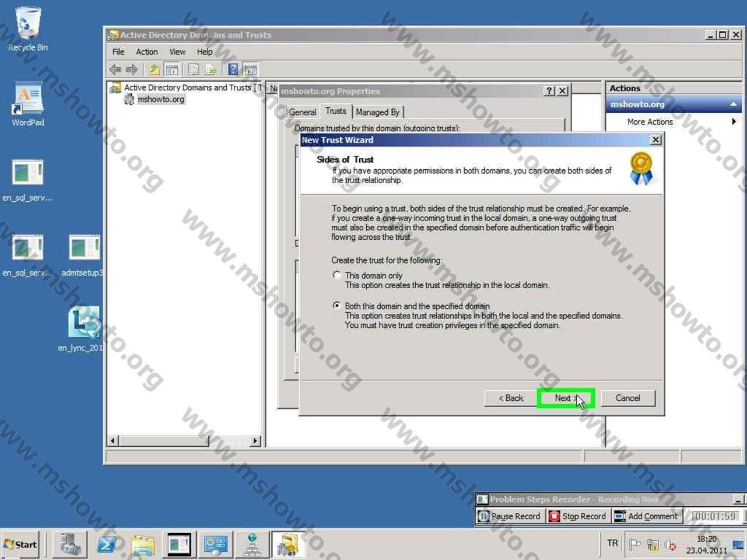The image size is (747, 560).
Task: Click the right arrow of the tree scrollbar
Action: tap(255, 441)
